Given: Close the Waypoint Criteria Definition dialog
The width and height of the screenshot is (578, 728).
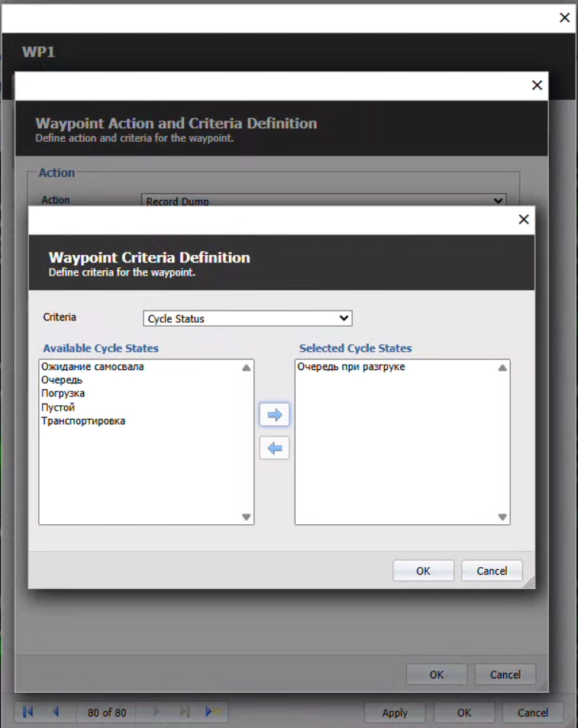Looking at the screenshot, I should [x=523, y=220].
